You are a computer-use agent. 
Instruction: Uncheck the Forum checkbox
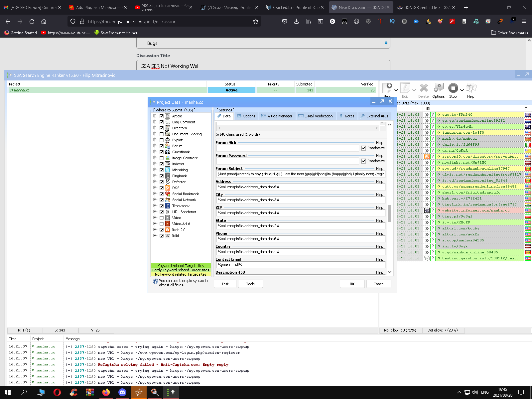point(162,146)
